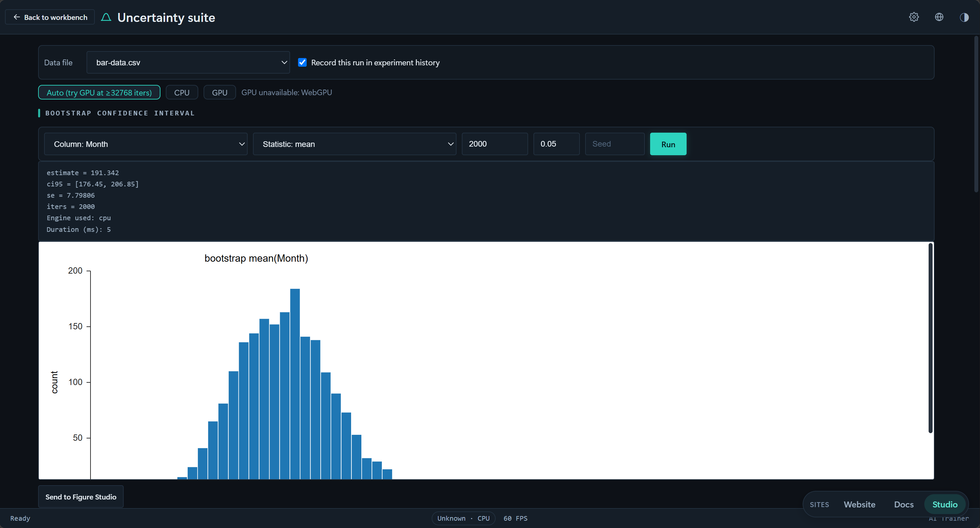Click the 'GPU unavailable: WebGPU' notice
980x528 pixels.
coord(286,93)
